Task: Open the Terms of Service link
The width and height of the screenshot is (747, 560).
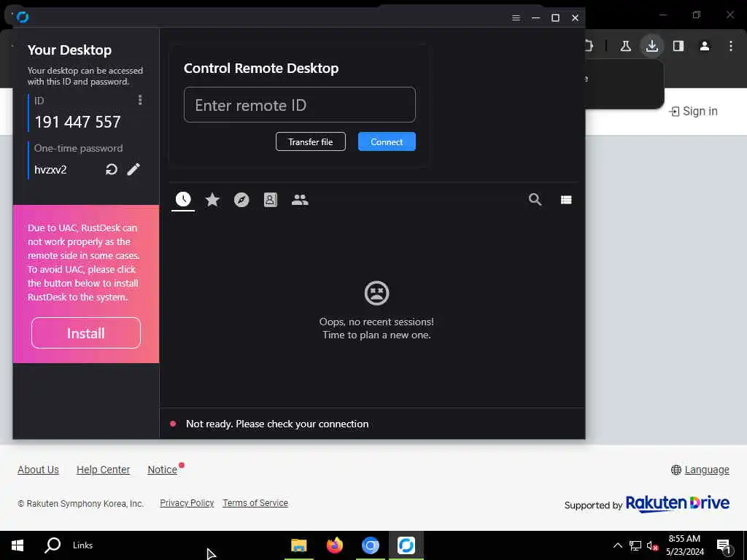Action: pyautogui.click(x=255, y=503)
